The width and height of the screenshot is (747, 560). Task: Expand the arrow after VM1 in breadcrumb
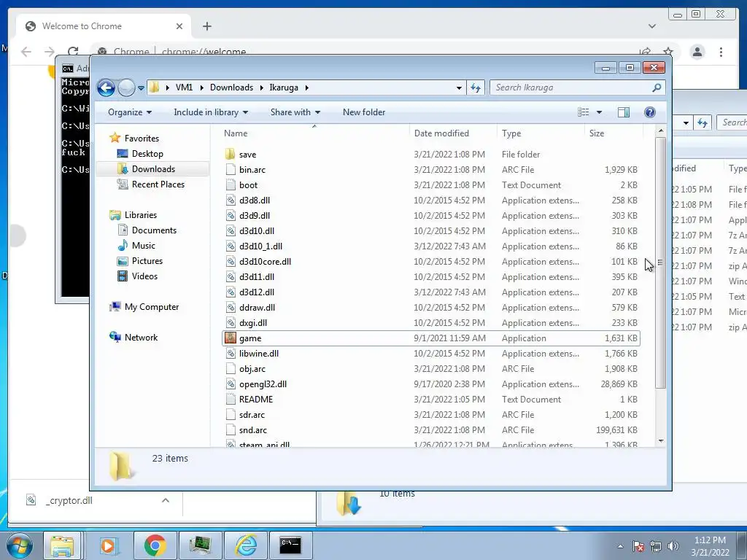click(x=201, y=87)
